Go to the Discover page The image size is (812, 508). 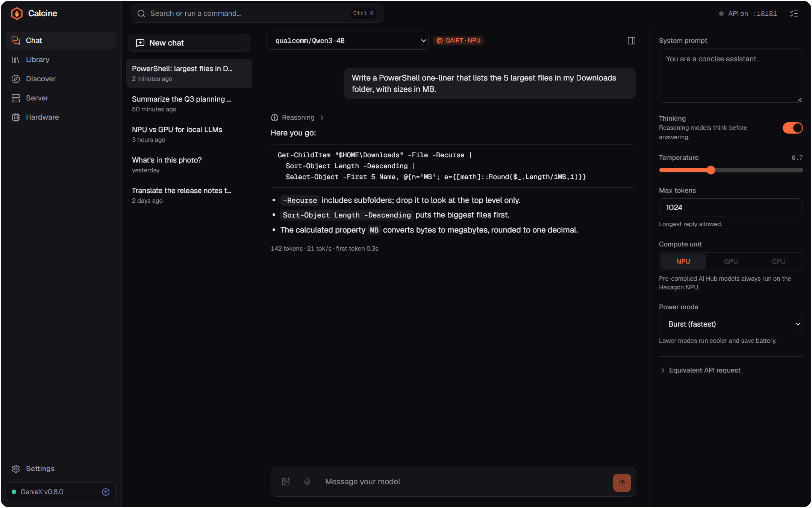pos(61,79)
